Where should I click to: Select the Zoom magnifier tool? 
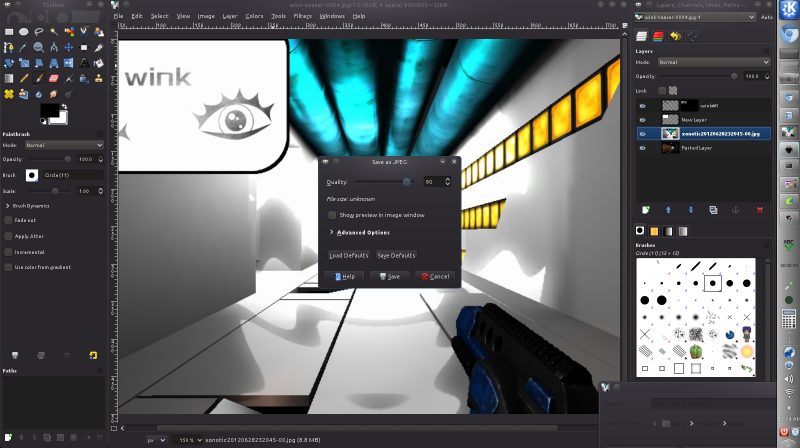(39, 47)
